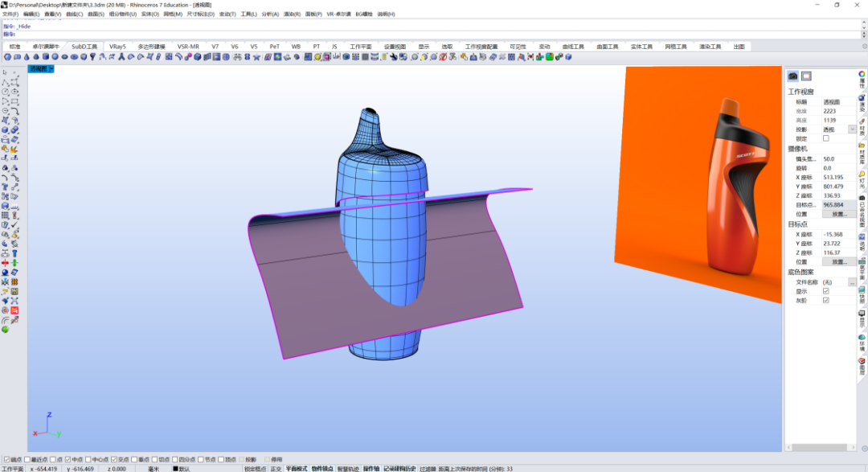The width and height of the screenshot is (868, 472).
Task: Expand the 透视图 viewport title dropdown arrow
Action: point(51,68)
